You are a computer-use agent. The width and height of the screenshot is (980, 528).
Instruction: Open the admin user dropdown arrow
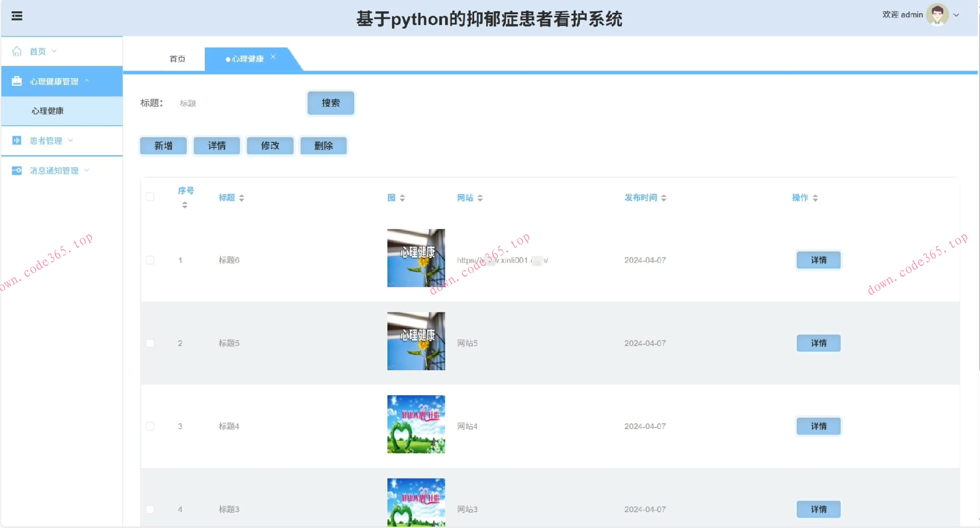[x=957, y=15]
